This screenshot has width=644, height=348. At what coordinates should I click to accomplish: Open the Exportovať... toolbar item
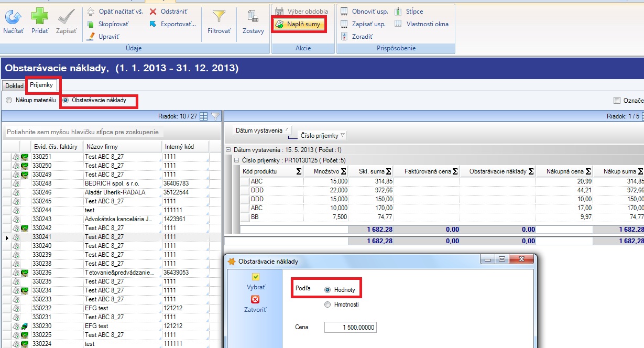(x=173, y=24)
